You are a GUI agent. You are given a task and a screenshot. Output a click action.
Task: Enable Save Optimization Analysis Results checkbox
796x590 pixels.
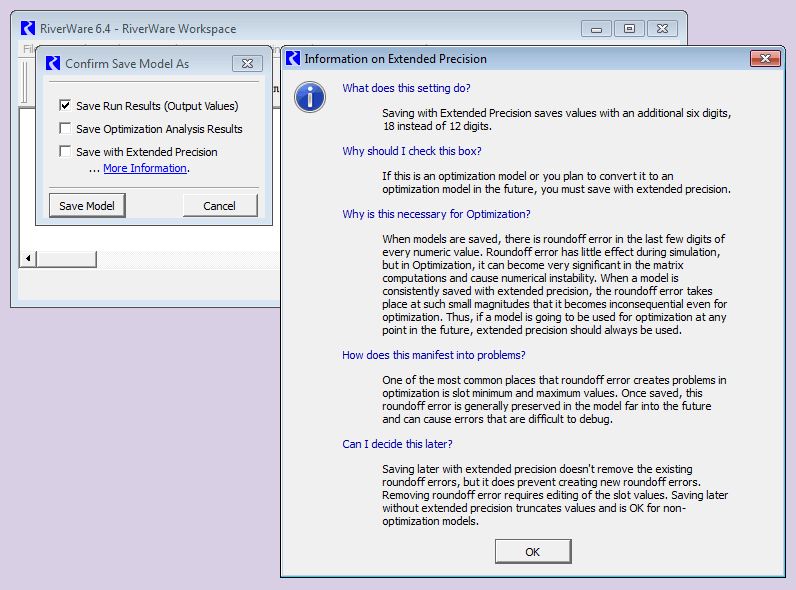point(65,128)
